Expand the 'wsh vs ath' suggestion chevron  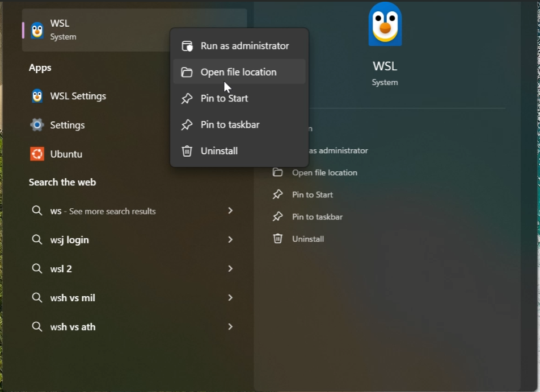coord(230,326)
